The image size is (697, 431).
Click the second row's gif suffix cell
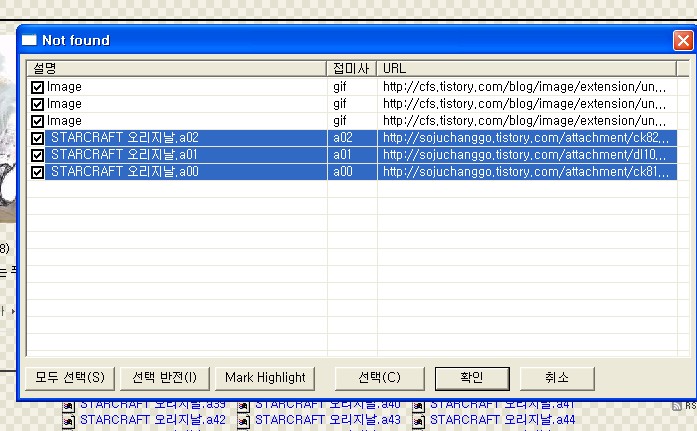click(352, 104)
